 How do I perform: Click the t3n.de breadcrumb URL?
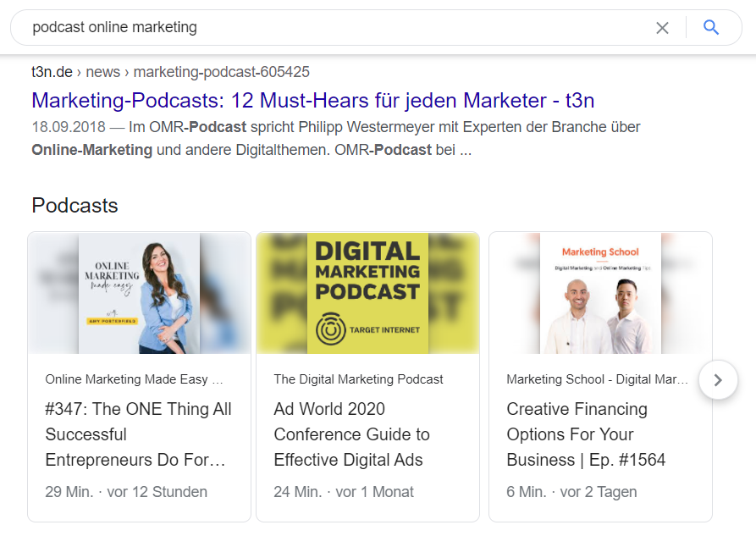(170, 72)
